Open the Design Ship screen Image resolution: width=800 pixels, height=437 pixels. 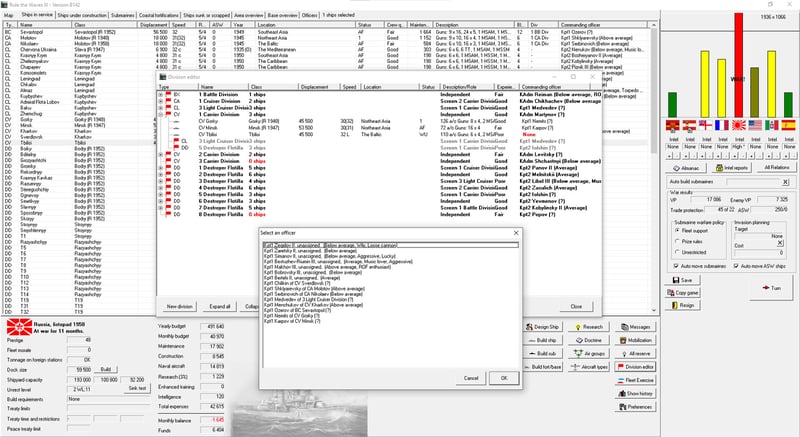pos(542,327)
